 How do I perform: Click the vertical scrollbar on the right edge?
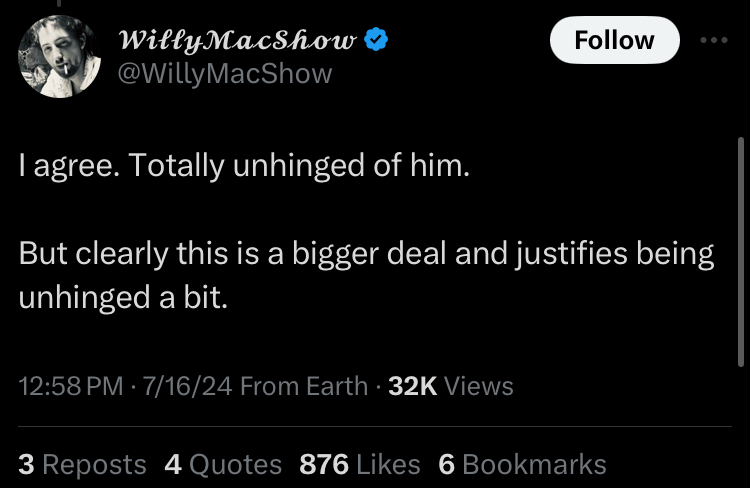click(740, 252)
